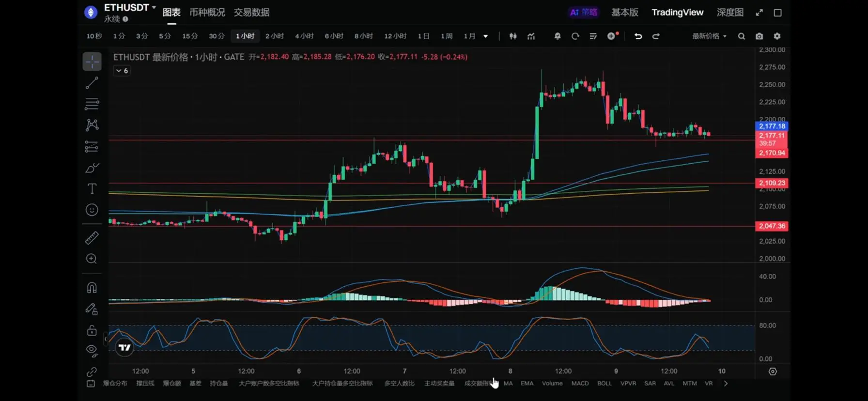The width and height of the screenshot is (868, 401).
Task: Toggle hide all drawings eye icon
Action: click(92, 351)
